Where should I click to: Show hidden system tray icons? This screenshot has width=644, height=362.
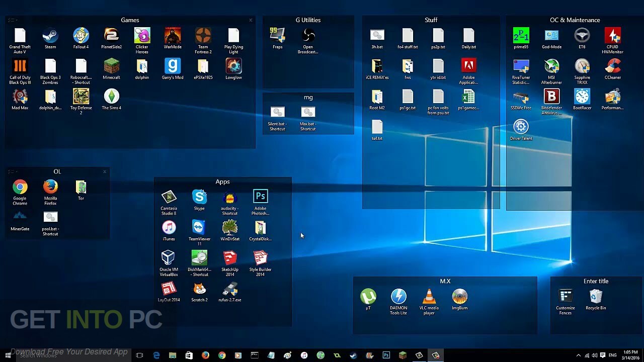(x=578, y=355)
